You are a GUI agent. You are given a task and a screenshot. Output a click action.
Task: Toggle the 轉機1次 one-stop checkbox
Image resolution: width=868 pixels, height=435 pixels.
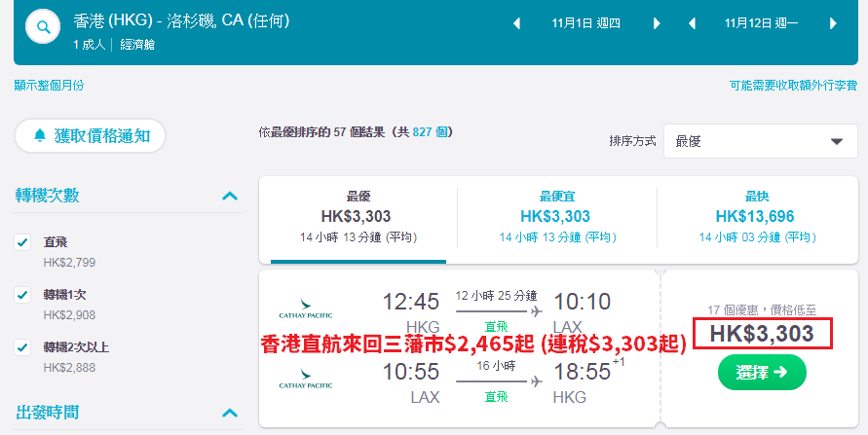coord(22,295)
